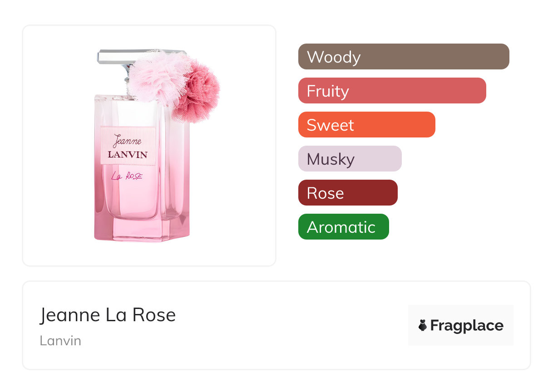Click the orange Sweet accord bar

pos(366,125)
